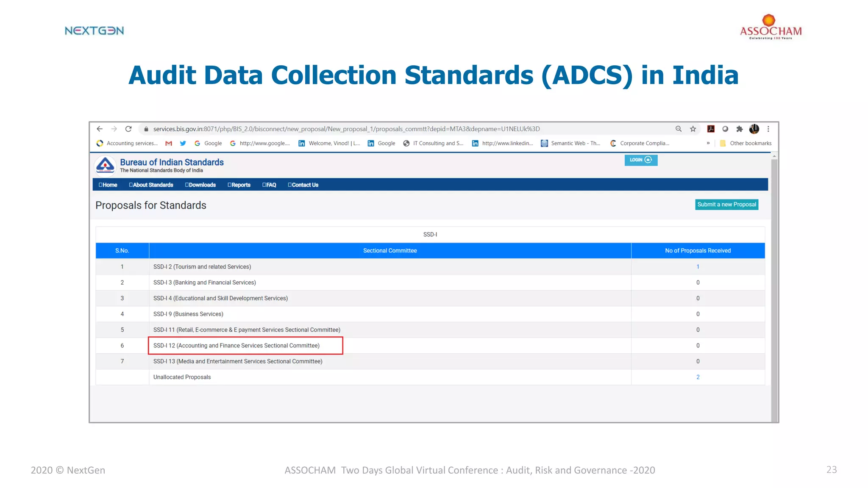The image size is (868, 488).
Task: Click the round gray extension icon
Action: click(x=725, y=129)
